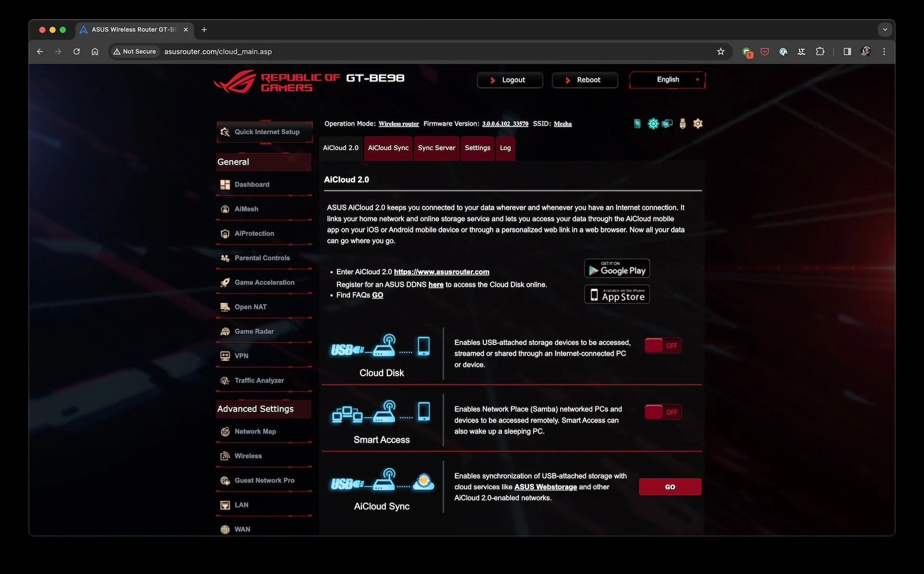
Task: Click the Cloud Disk illustration
Action: point(381,346)
